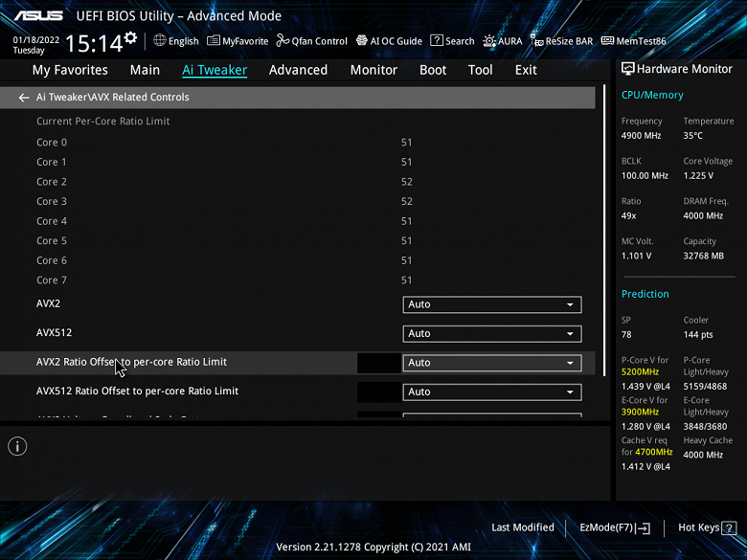Select the Core 3 label
The image size is (747, 560).
[52, 201]
